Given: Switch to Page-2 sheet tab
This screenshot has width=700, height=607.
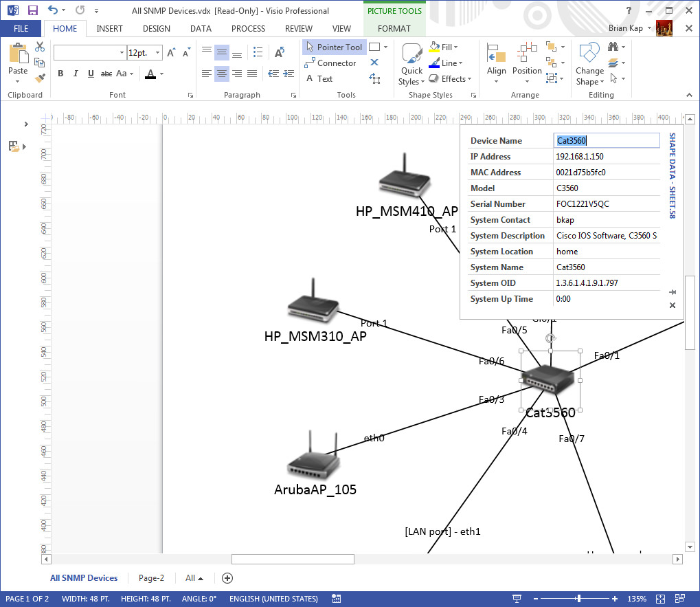Looking at the screenshot, I should (151, 578).
